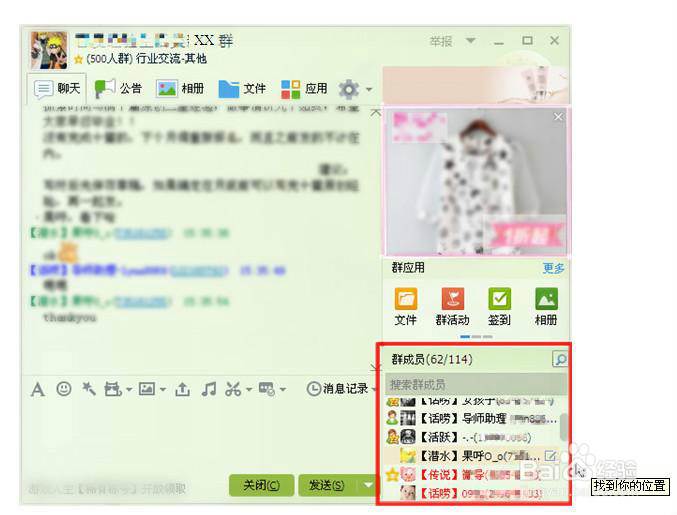Switch to the 相册 tab
677x515 pixels.
180,88
